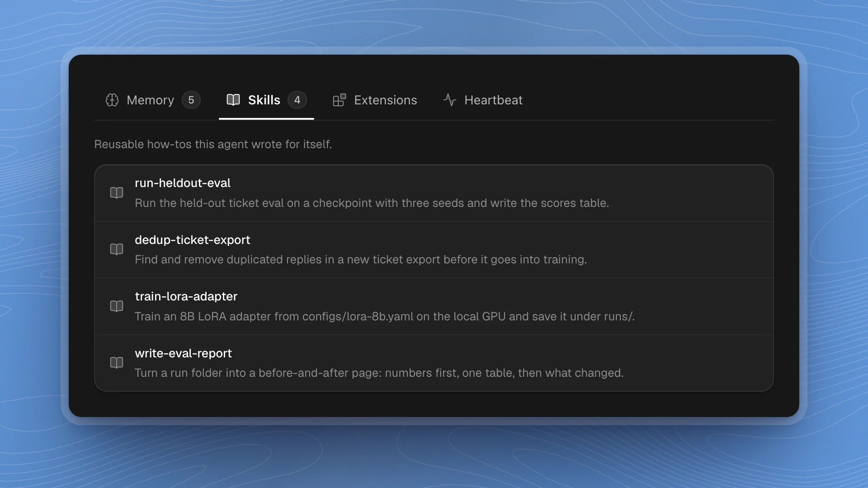Viewport: 868px width, 488px height.
Task: Open the Extensions tab
Action: pyautogui.click(x=375, y=100)
